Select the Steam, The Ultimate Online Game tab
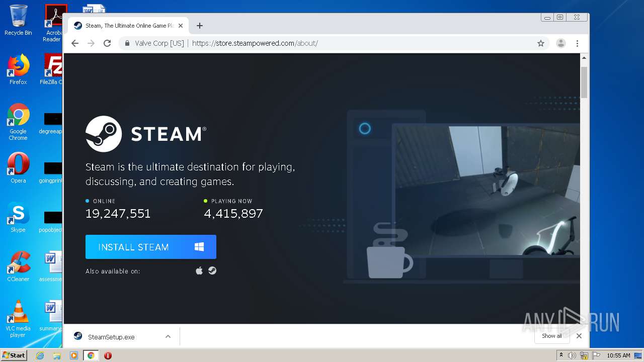 pos(128,26)
